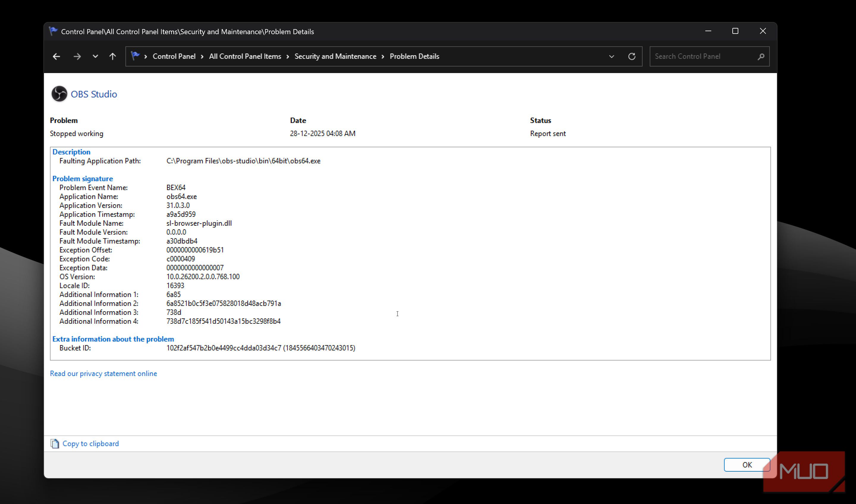
Task: Click the search magnifier icon
Action: coord(761,56)
